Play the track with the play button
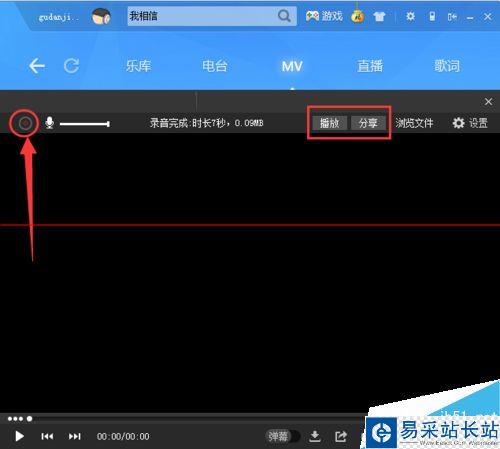This screenshot has height=449, width=500. click(19, 436)
